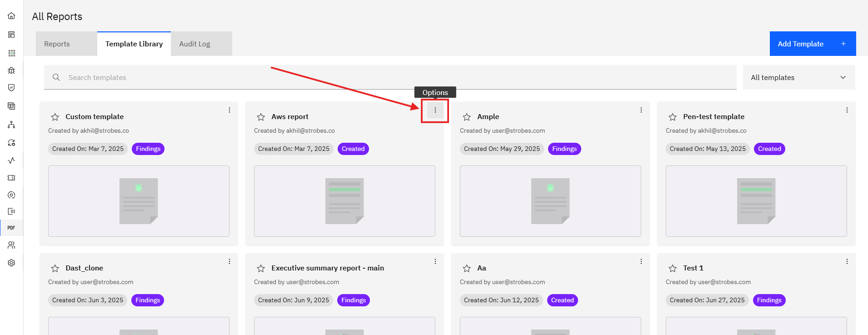868x335 pixels.
Task: Click the apps grid sidebar icon
Action: tap(11, 53)
